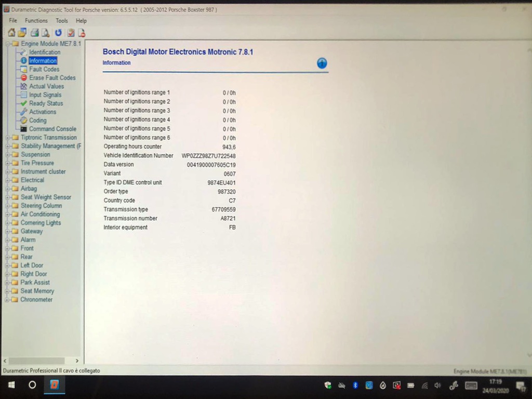This screenshot has width=532, height=399.
Task: Select the Chronometer module
Action: click(36, 300)
